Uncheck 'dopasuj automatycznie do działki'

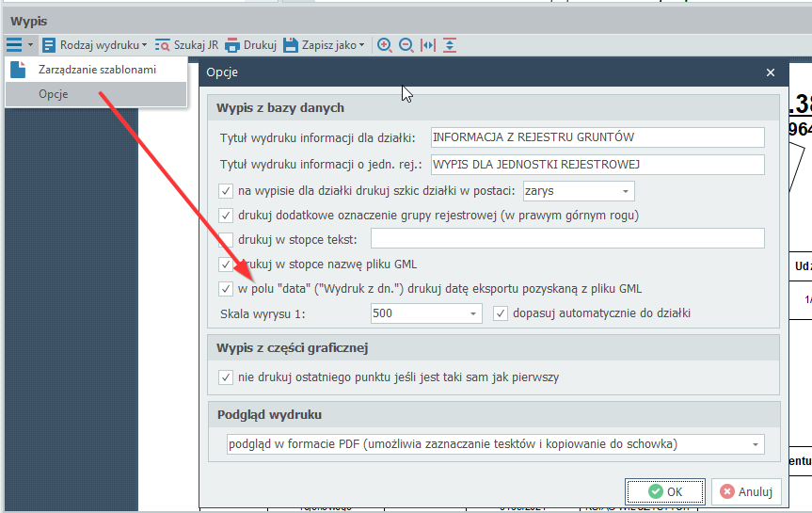tap(501, 313)
